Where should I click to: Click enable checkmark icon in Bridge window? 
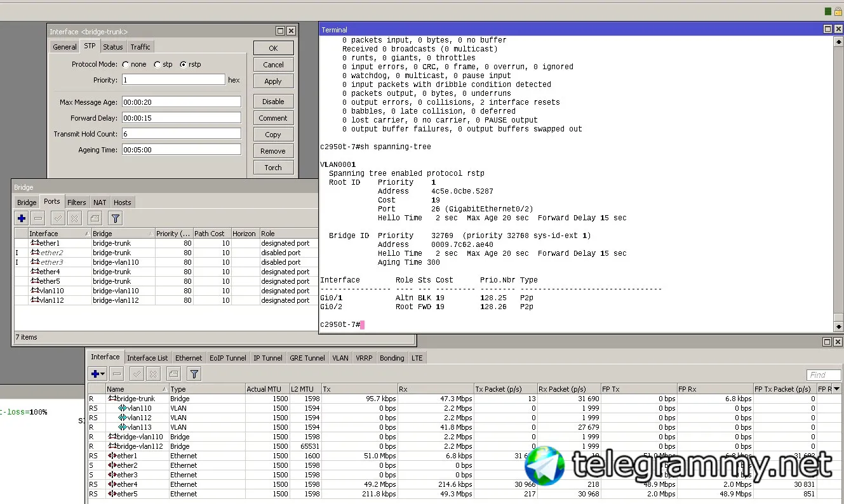click(x=58, y=218)
